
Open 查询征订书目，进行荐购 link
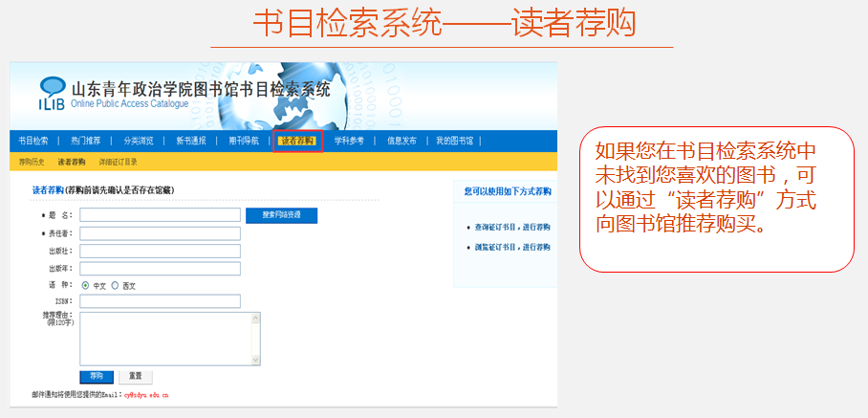pyautogui.click(x=512, y=228)
